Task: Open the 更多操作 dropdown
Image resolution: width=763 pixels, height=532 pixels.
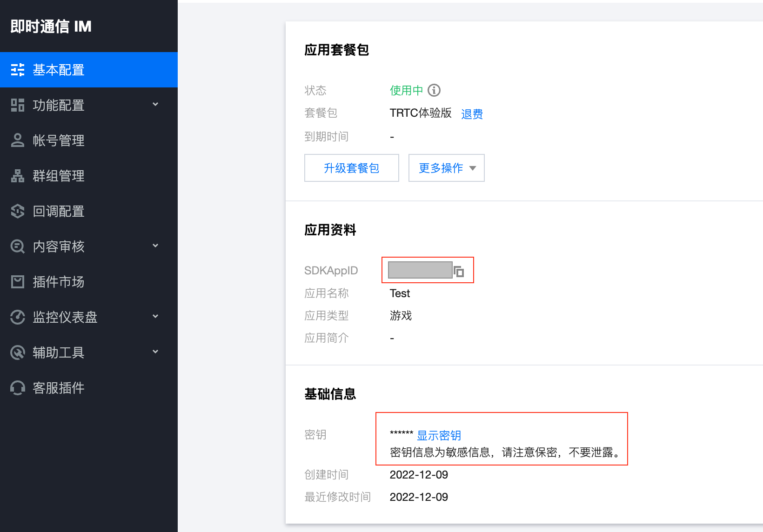Action: pyautogui.click(x=446, y=168)
